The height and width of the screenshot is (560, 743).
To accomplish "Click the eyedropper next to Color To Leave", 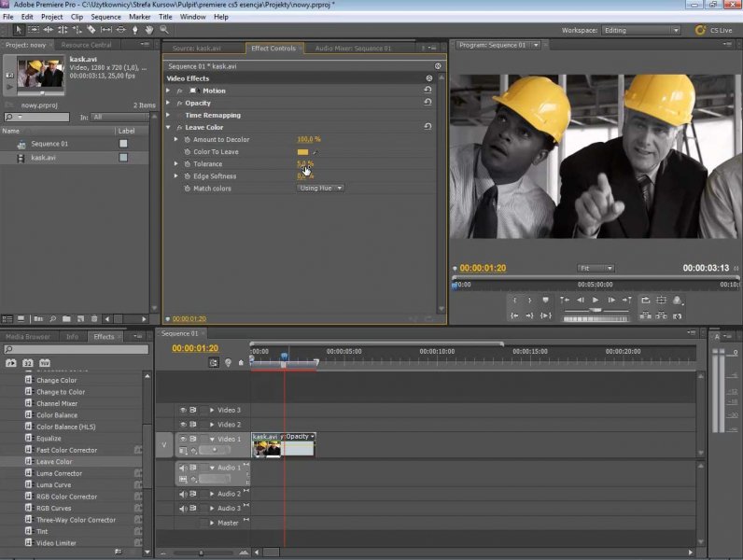I will point(315,152).
